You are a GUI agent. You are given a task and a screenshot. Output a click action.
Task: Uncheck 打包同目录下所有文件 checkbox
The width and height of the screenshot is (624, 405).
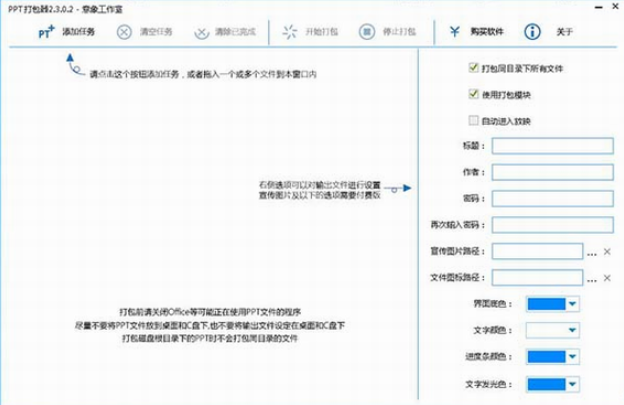pyautogui.click(x=473, y=68)
